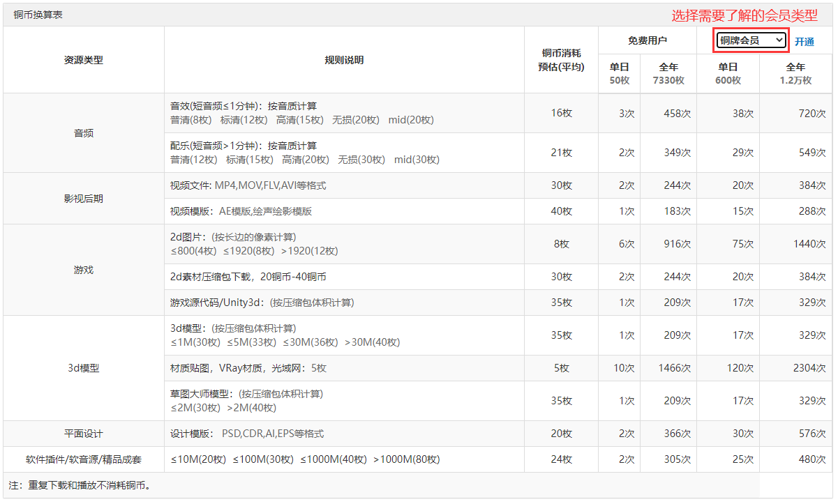Screen dimensions: 838x504
Task: Click the 8枚 cost cell
Action: pyautogui.click(x=561, y=244)
